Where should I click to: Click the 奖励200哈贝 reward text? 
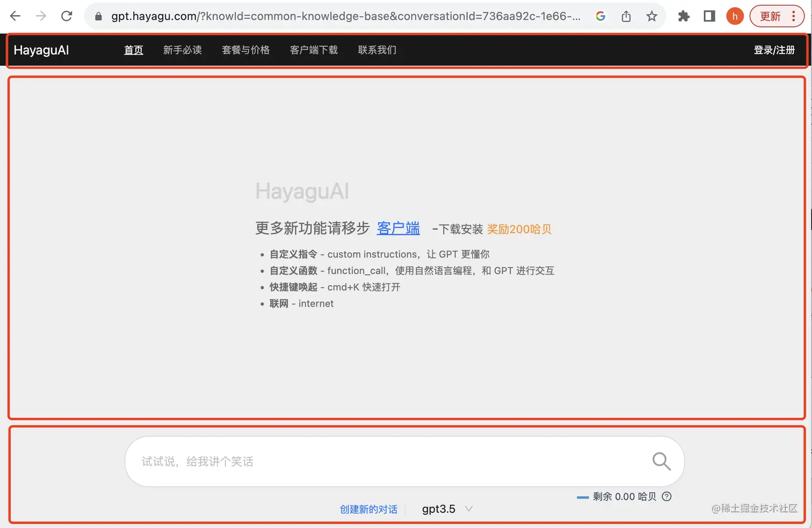point(519,229)
